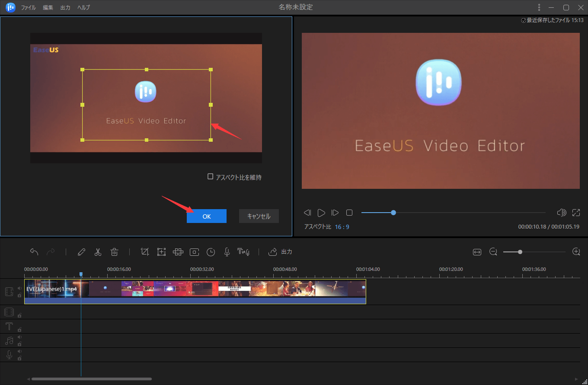Mute the voiceover track
Screen dimensions: 588x385
click(x=19, y=352)
